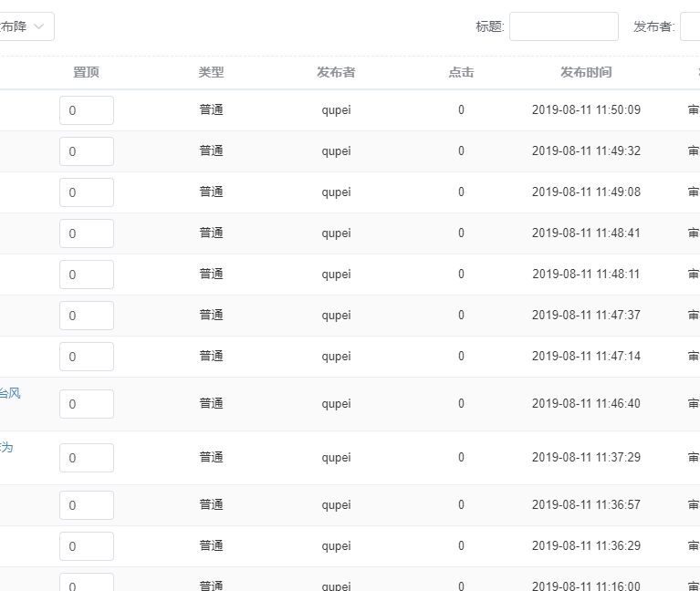Focus 置顶 field in the 11:49:32 row
700x591 pixels.
[87, 151]
